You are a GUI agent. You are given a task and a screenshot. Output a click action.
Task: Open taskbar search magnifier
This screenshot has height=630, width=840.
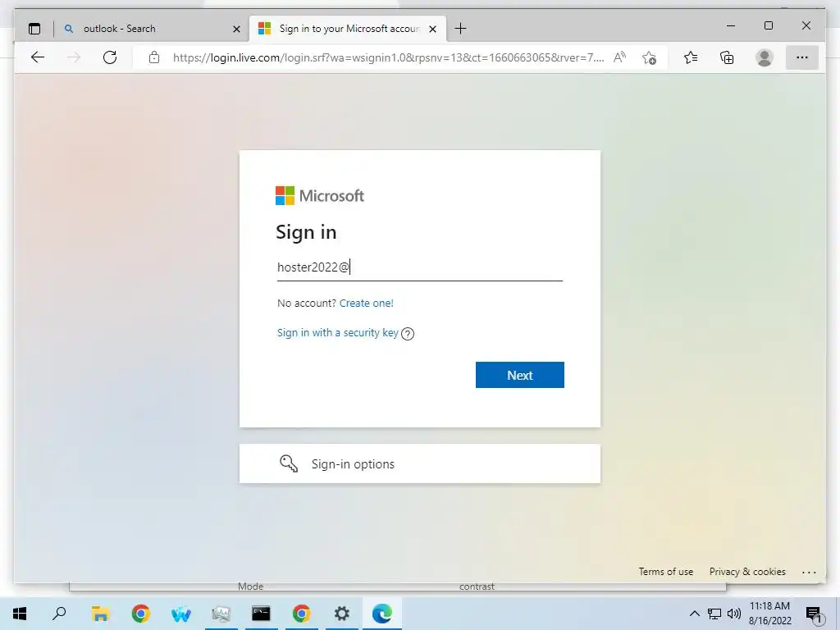59,614
